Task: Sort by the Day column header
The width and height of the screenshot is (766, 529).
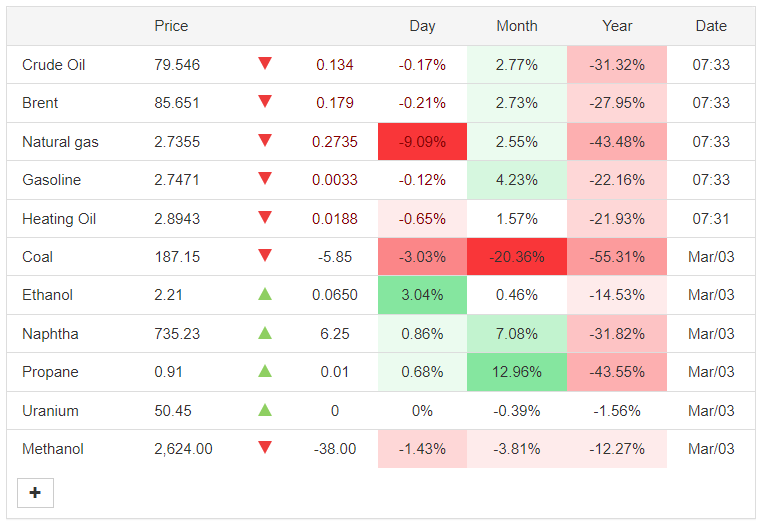Action: click(422, 26)
